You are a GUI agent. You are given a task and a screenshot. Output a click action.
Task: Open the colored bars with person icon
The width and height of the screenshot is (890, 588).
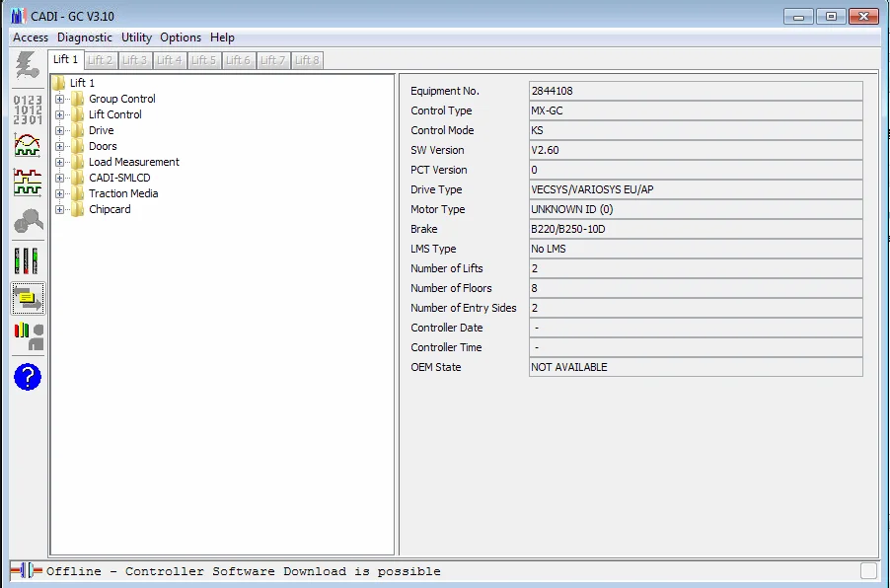[x=29, y=336]
